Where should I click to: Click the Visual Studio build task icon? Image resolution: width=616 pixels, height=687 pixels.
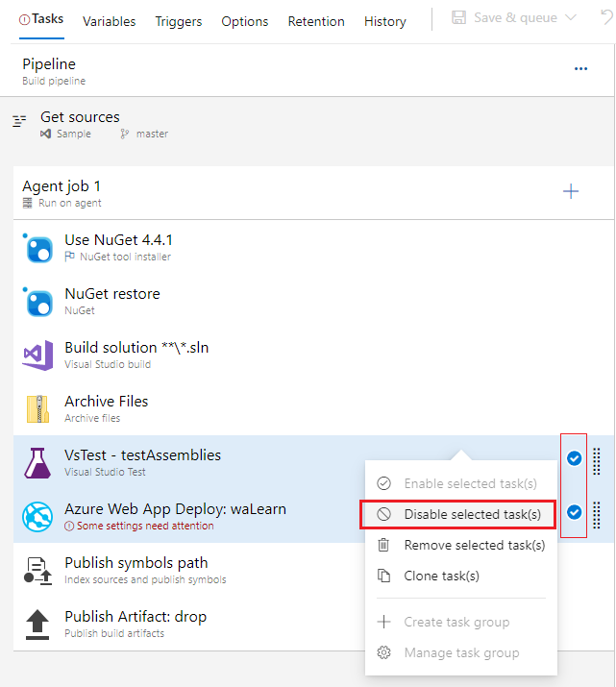point(38,356)
